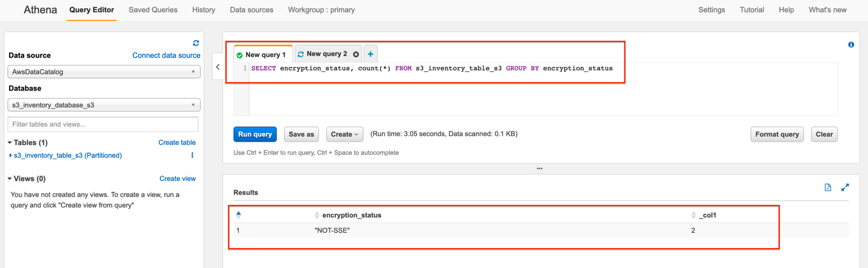Add a new query tab
The width and height of the screenshot is (868, 268).
(x=371, y=54)
